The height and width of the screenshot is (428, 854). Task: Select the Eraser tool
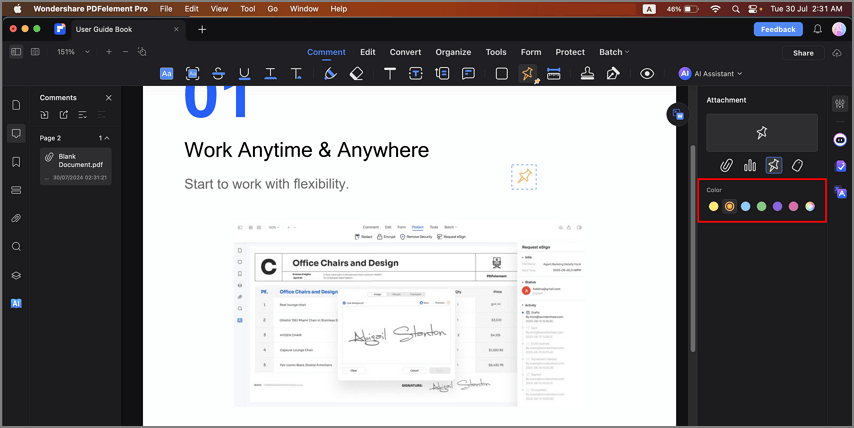(x=356, y=74)
